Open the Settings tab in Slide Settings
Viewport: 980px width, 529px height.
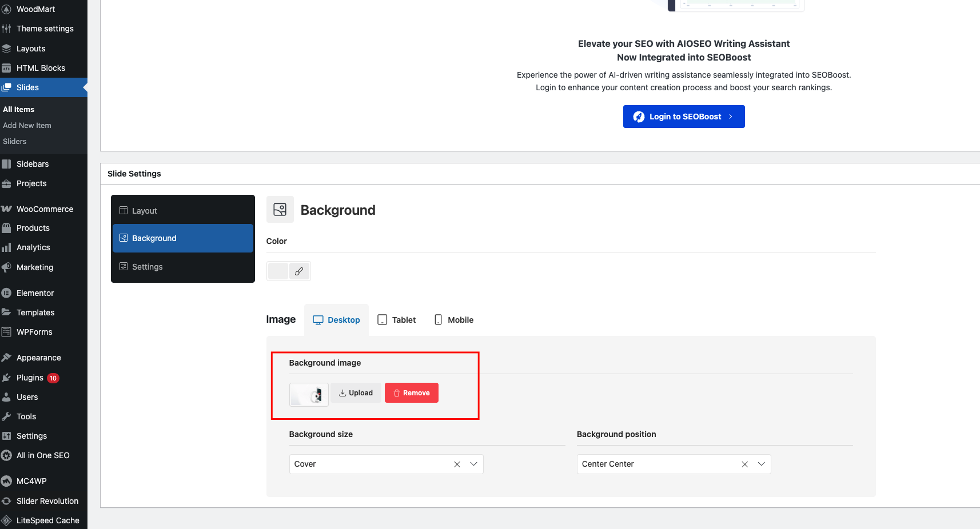tap(183, 267)
